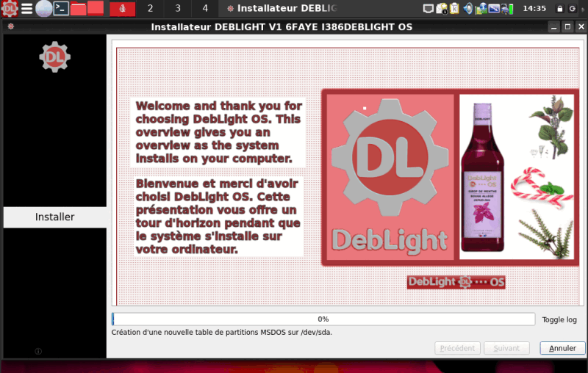Click the DebLight gear logo slideshow image

pos(388,176)
